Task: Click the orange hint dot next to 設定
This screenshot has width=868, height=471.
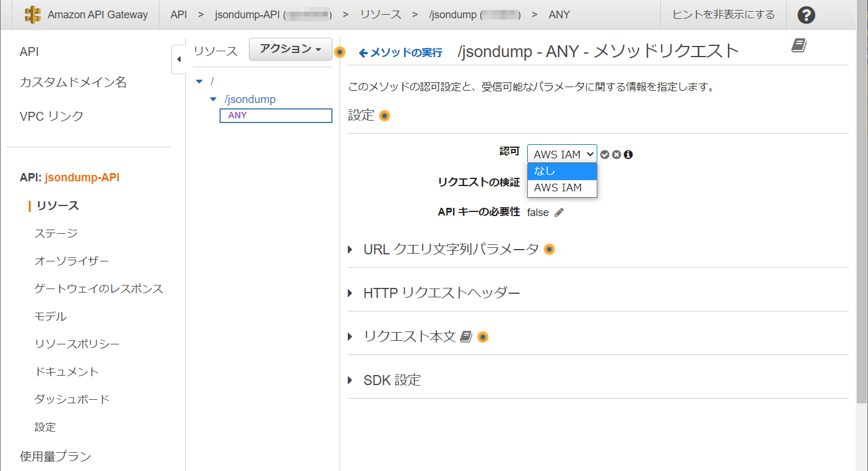Action: click(x=384, y=116)
